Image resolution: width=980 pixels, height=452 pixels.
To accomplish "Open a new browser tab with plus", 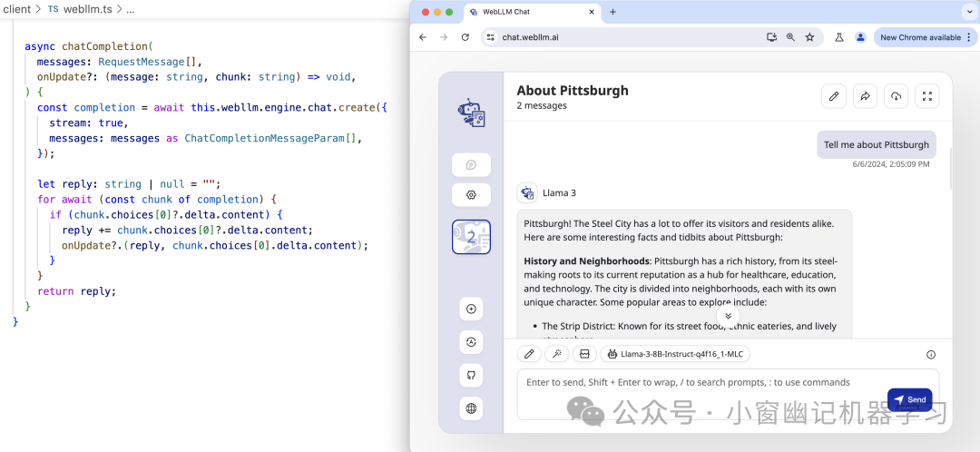I will tap(612, 12).
